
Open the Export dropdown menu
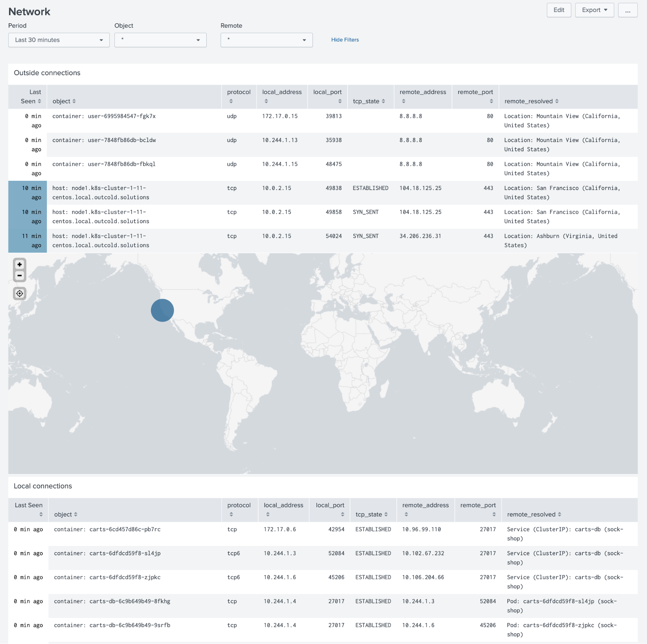(595, 10)
